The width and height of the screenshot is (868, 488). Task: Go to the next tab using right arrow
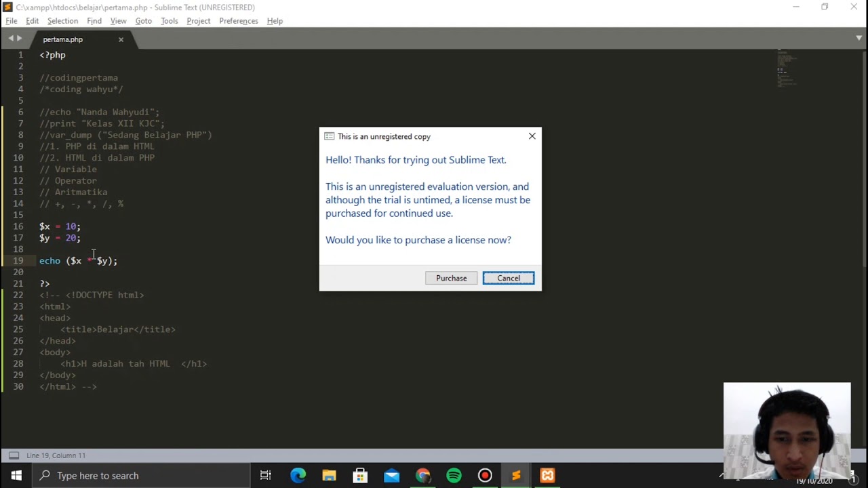click(x=19, y=39)
